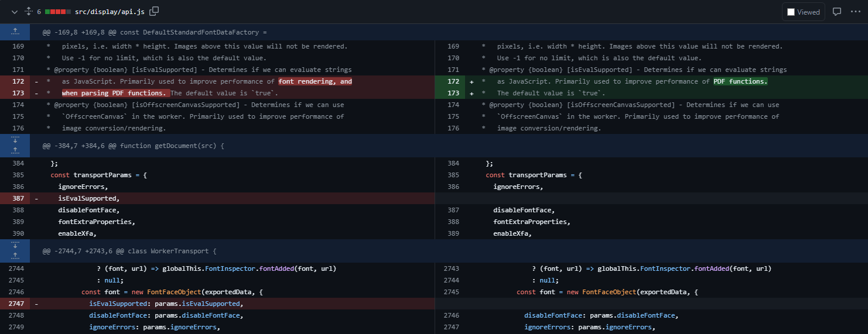Mark the file as Viewed
This screenshot has height=334, width=868.
click(x=803, y=12)
